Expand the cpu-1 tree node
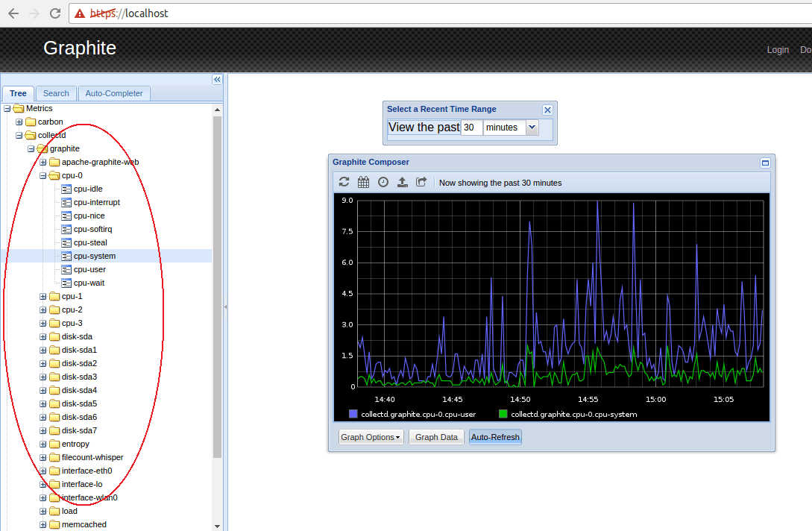The width and height of the screenshot is (812, 531). (43, 296)
